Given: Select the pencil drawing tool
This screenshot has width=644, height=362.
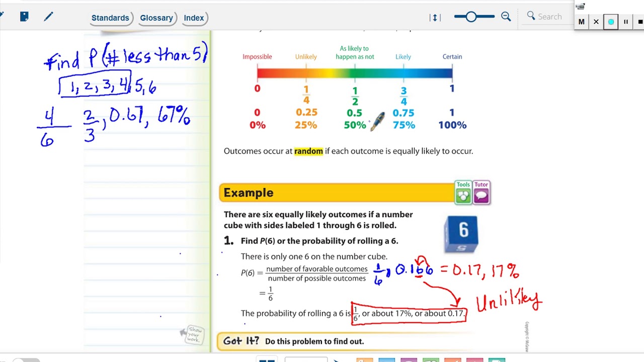Looking at the screenshot, I should tap(48, 17).
